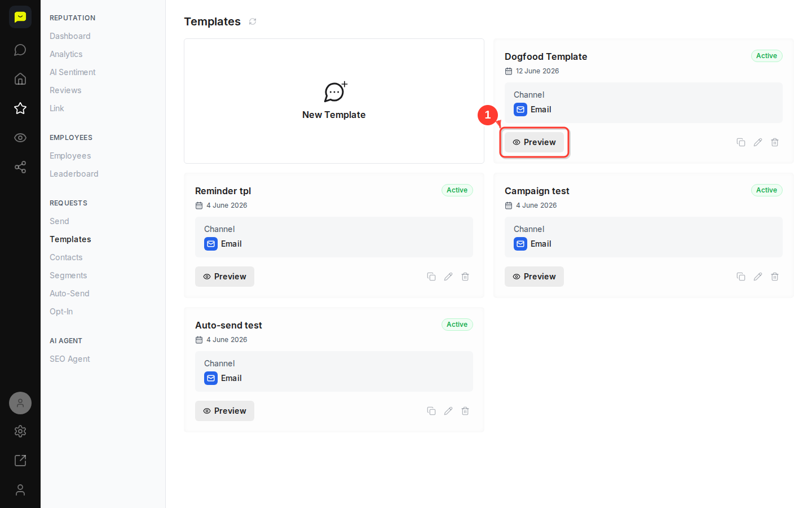Navigate to SEO Agent
The image size is (812, 508).
tap(70, 359)
